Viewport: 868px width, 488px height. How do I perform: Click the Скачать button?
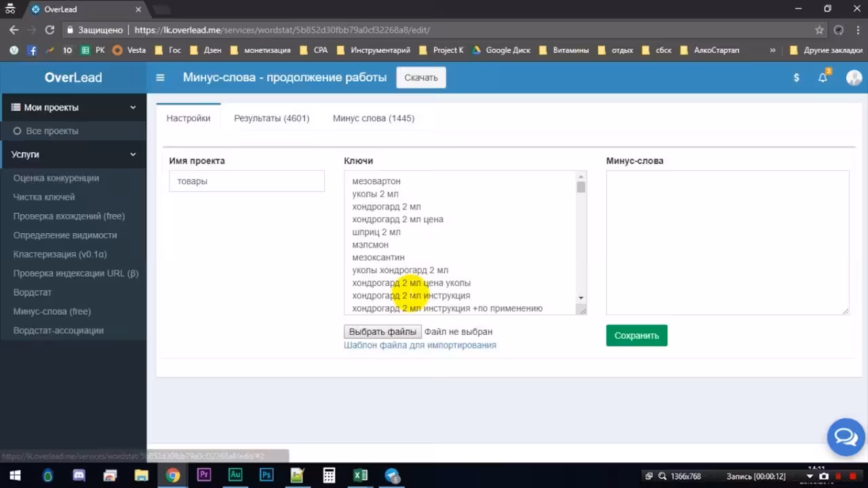(421, 77)
